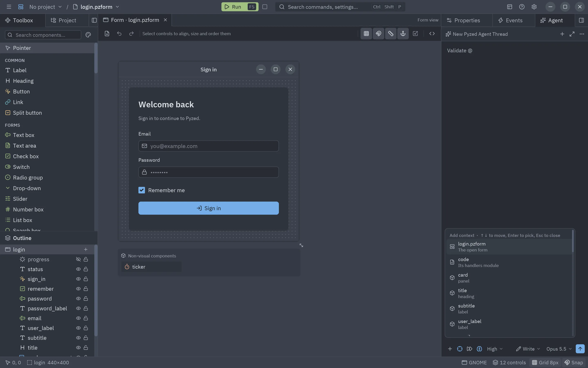Image resolution: width=588 pixels, height=368 pixels.
Task: Hide the status control via eye icon
Action: point(78,269)
